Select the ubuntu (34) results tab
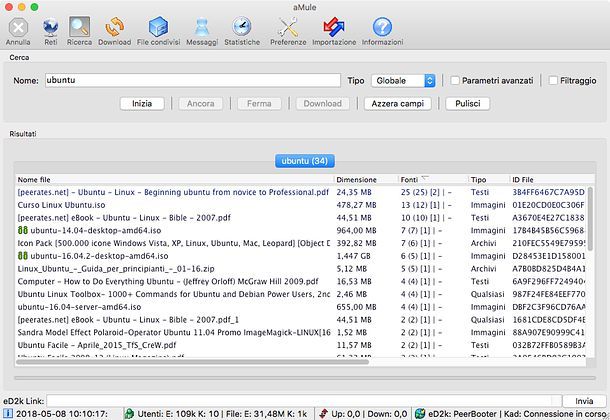Screen dimensions: 610x420 [303, 160]
